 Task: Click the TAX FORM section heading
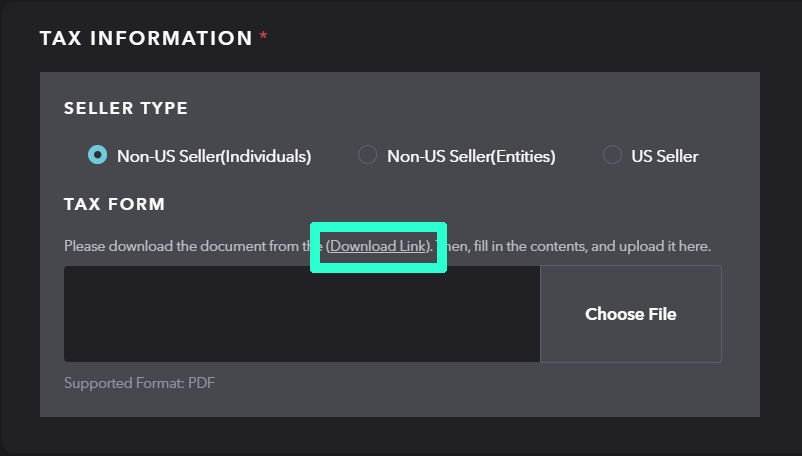point(115,204)
